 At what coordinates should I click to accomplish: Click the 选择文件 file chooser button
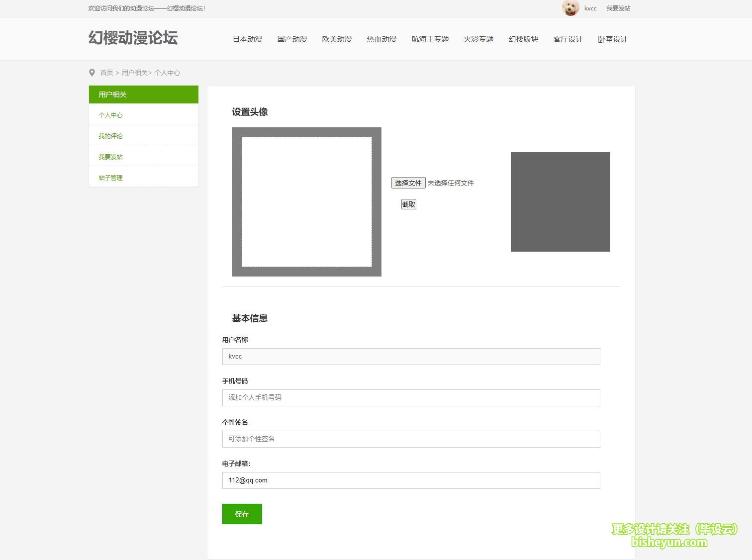(408, 183)
